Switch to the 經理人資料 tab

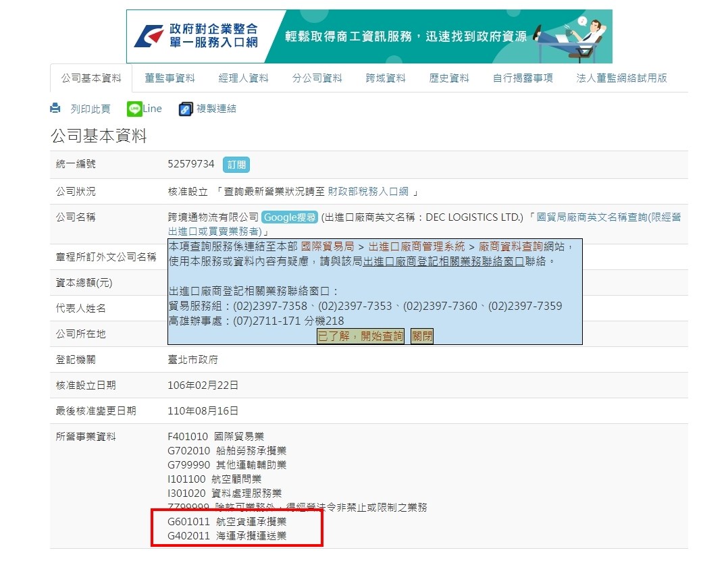(243, 78)
